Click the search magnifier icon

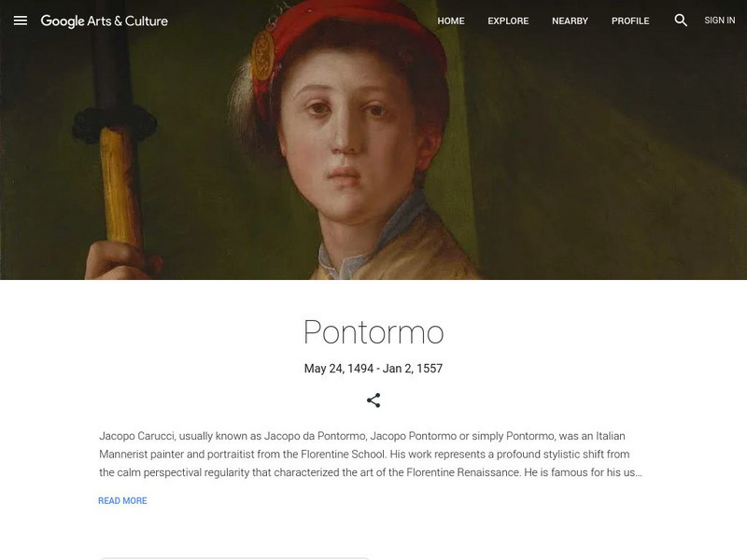(x=681, y=21)
